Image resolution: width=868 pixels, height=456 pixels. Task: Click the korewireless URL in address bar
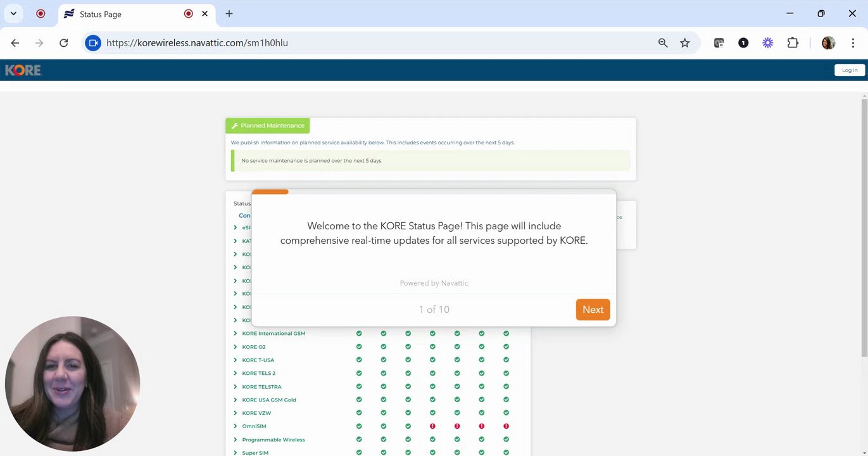pyautogui.click(x=197, y=43)
